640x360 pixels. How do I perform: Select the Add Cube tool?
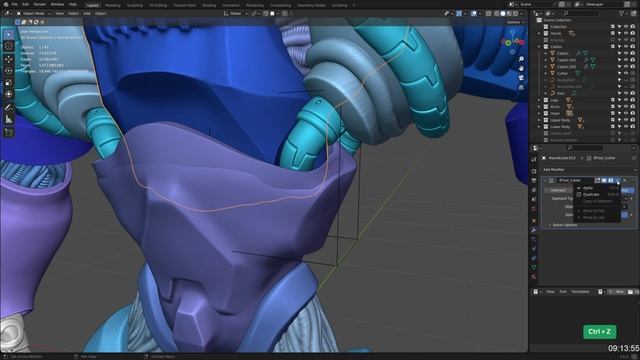click(9, 133)
